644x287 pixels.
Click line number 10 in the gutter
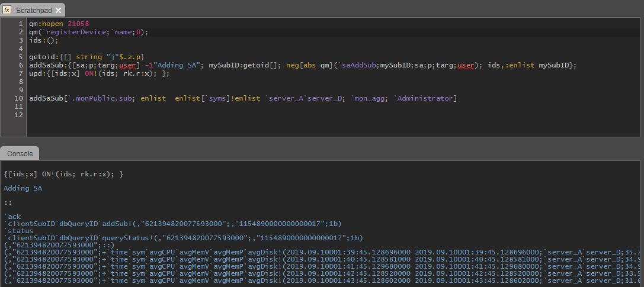click(19, 98)
